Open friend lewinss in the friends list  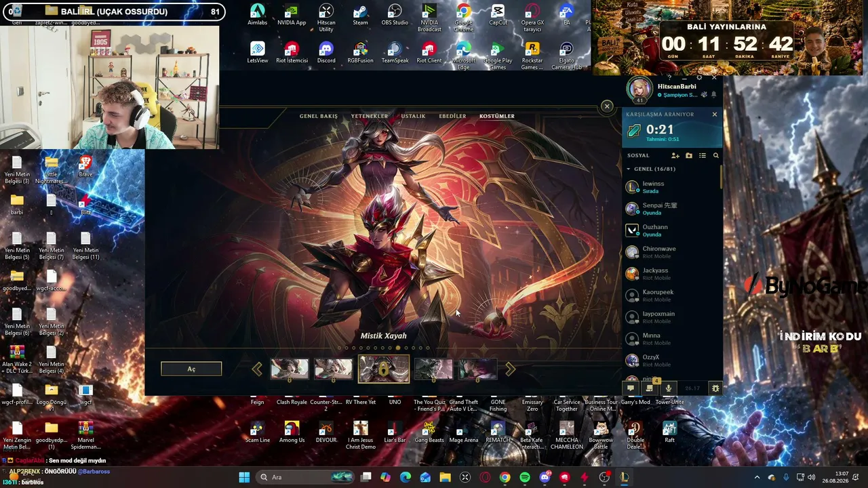pyautogui.click(x=671, y=187)
